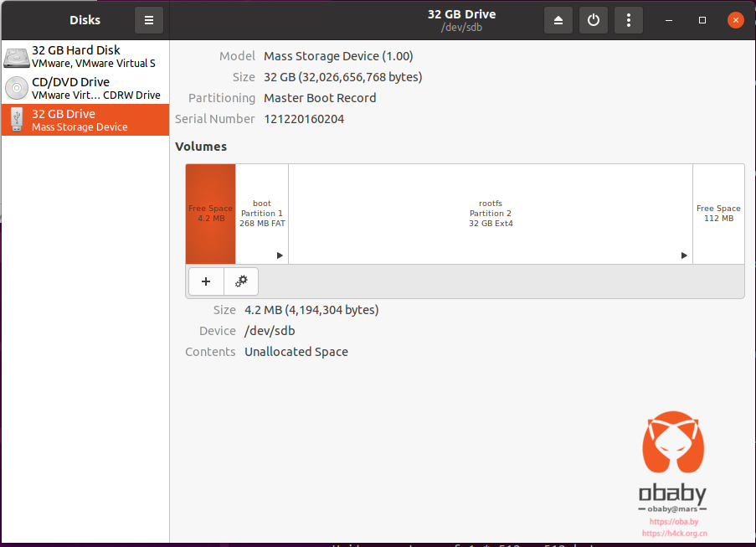Select the 4.2 MB Free Space block
Screen dimensions: 756x547
211,214
